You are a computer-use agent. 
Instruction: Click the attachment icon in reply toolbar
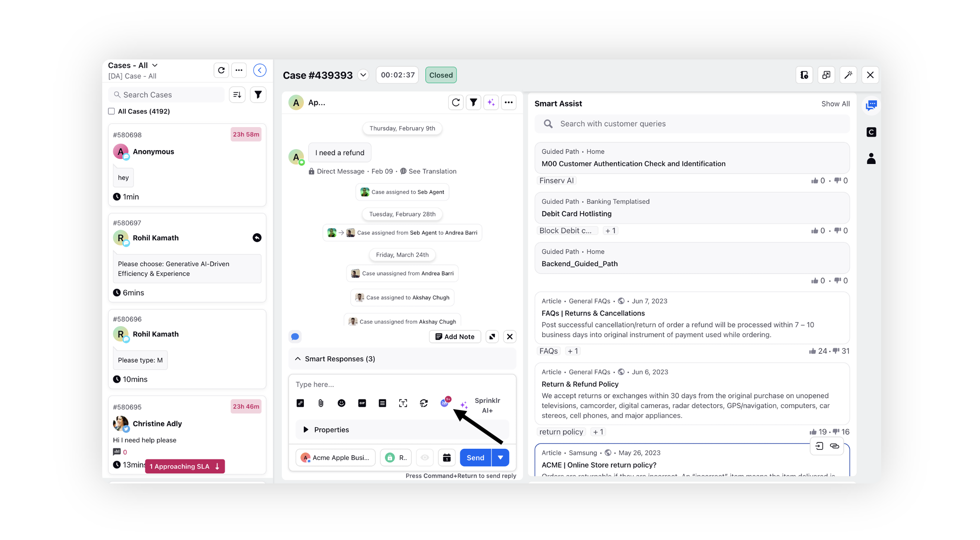click(319, 402)
